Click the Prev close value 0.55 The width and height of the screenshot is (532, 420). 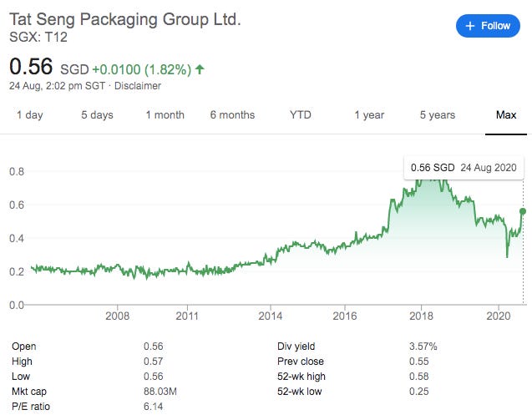[x=419, y=362]
